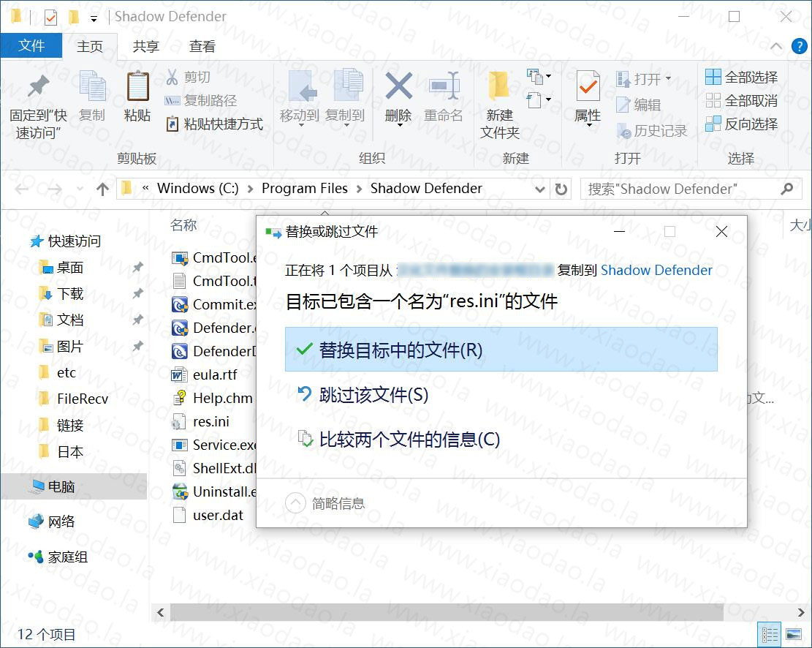Select the eula.rtf file

[x=205, y=374]
